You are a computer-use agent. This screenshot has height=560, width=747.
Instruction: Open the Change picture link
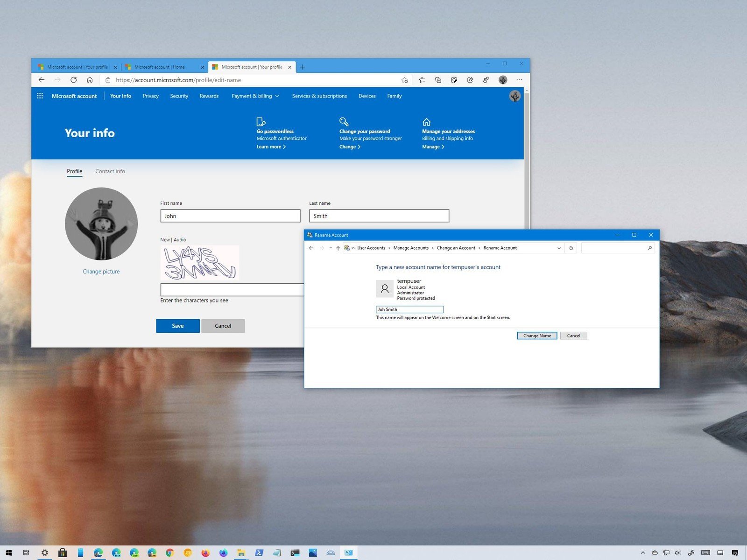101,271
